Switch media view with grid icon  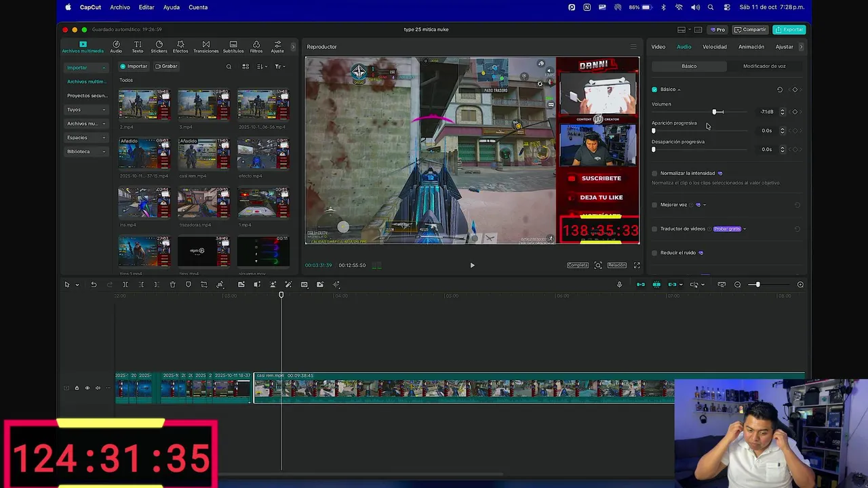tap(245, 66)
